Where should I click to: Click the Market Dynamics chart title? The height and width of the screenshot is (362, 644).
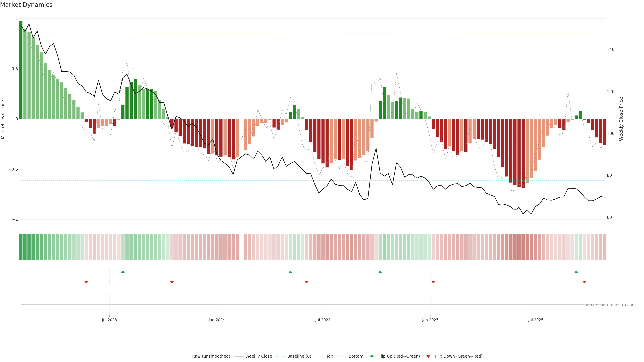pos(26,5)
